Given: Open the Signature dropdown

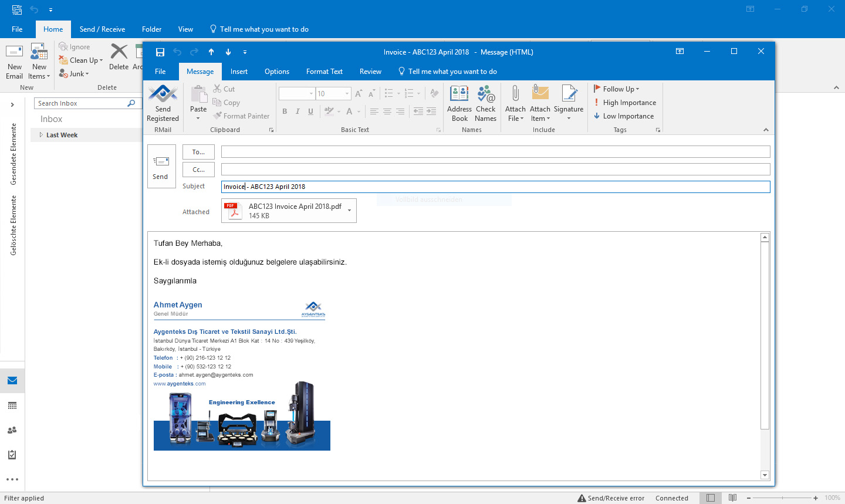Looking at the screenshot, I should 569,104.
